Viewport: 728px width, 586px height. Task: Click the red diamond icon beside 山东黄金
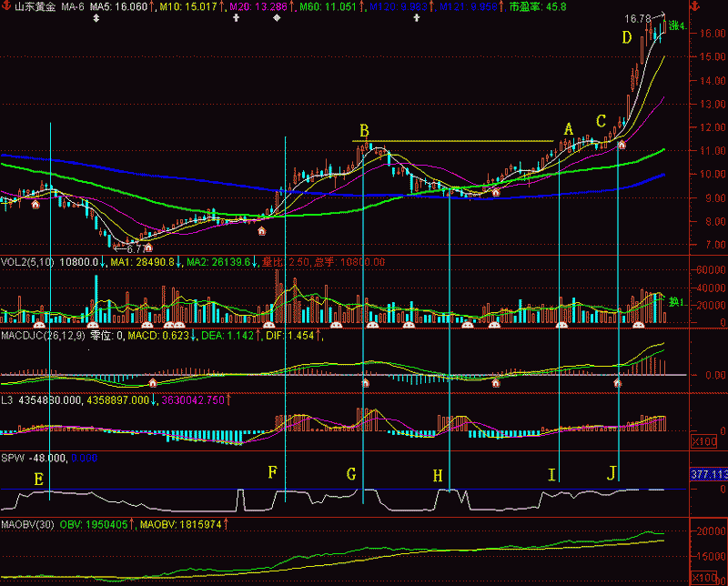[x=6, y=6]
